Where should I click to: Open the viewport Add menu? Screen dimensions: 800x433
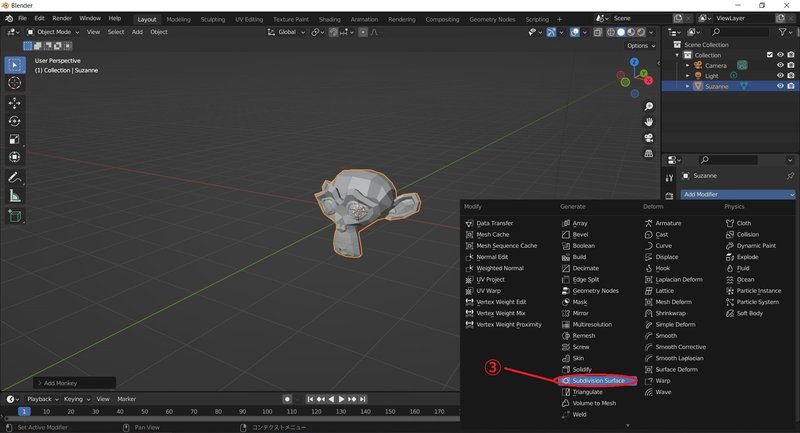click(137, 32)
